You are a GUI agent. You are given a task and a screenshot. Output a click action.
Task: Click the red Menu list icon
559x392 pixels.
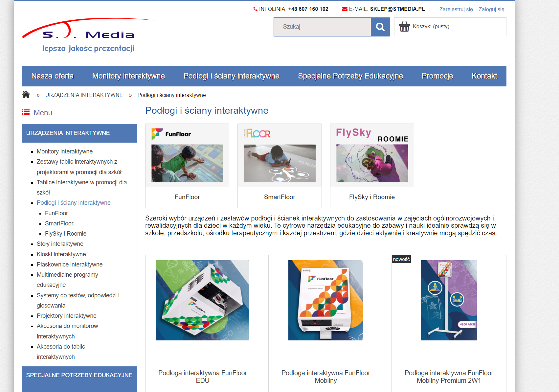click(x=26, y=113)
